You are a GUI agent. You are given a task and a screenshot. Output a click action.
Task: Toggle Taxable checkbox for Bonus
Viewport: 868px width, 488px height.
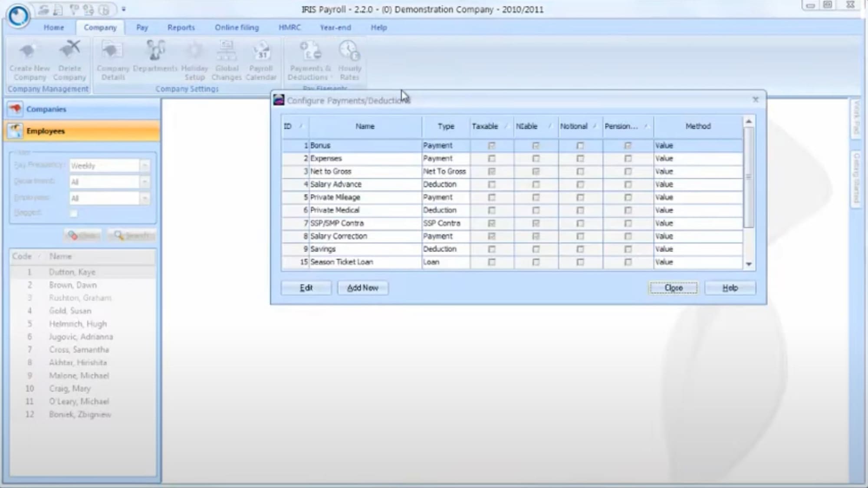[x=492, y=145]
